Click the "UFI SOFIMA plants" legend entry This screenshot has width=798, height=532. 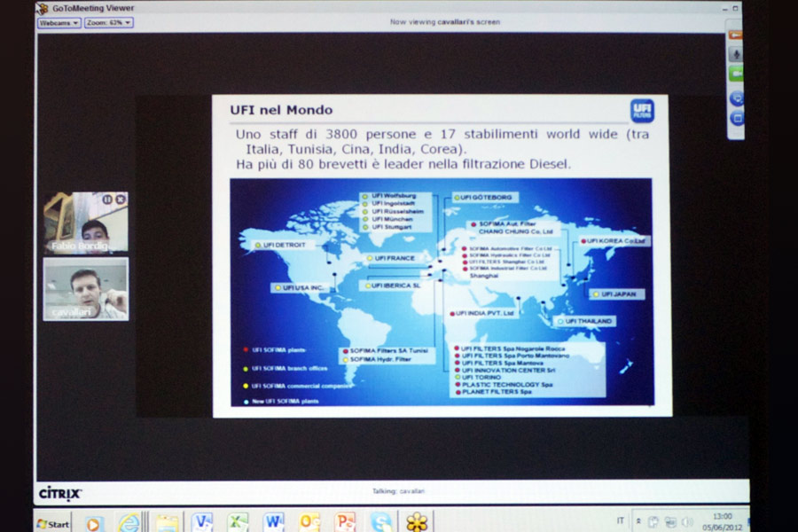point(278,350)
